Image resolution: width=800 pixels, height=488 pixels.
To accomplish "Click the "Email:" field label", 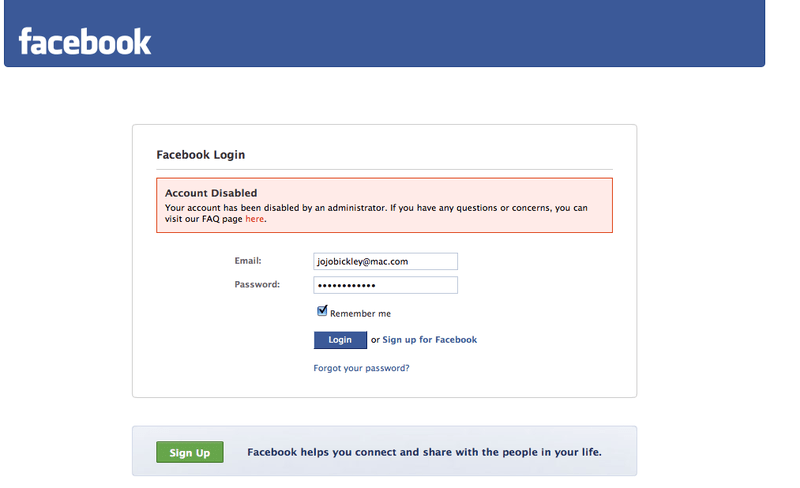I will [x=248, y=261].
